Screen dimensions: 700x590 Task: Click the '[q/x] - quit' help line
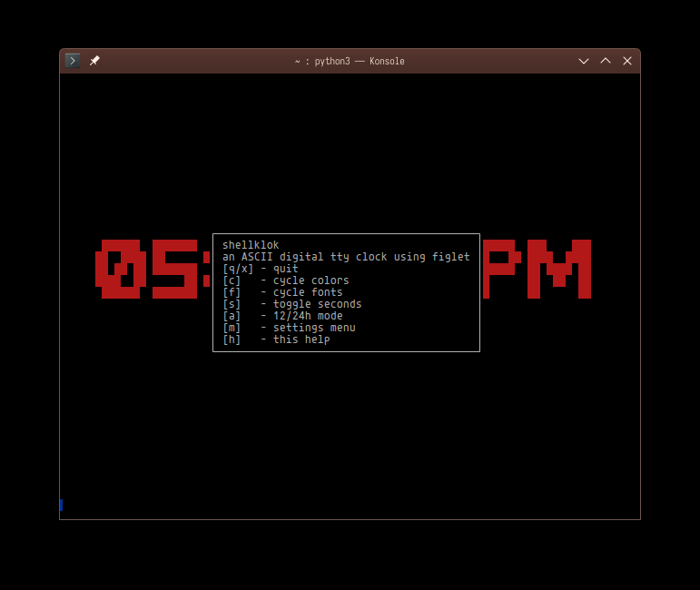point(261,269)
